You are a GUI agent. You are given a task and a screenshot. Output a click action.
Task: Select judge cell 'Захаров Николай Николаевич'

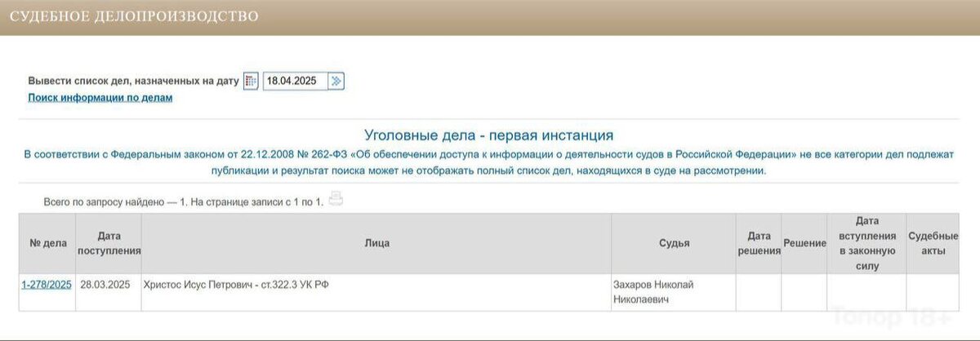click(674, 292)
